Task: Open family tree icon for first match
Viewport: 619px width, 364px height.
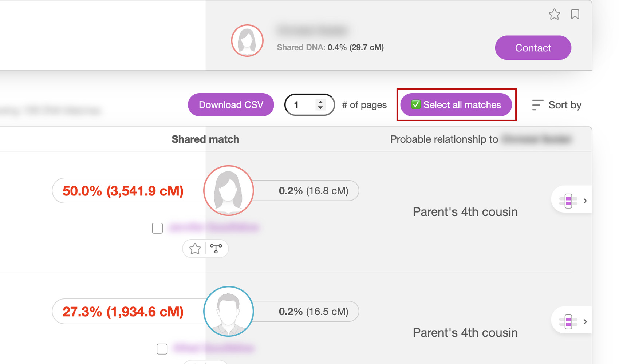Action: [x=216, y=249]
